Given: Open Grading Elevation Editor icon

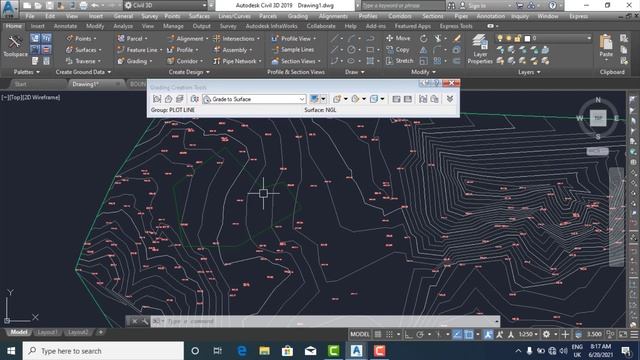Looking at the screenshot, I should (x=407, y=99).
